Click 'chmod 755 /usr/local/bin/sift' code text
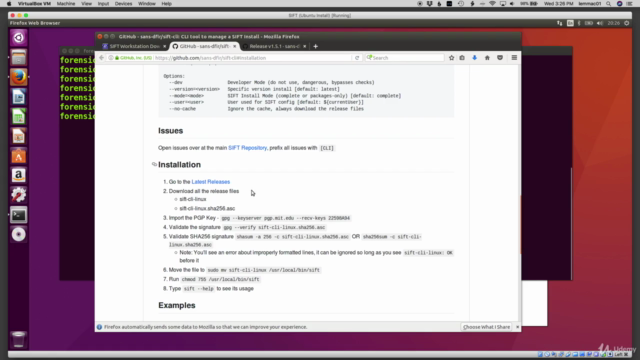 click(220, 280)
